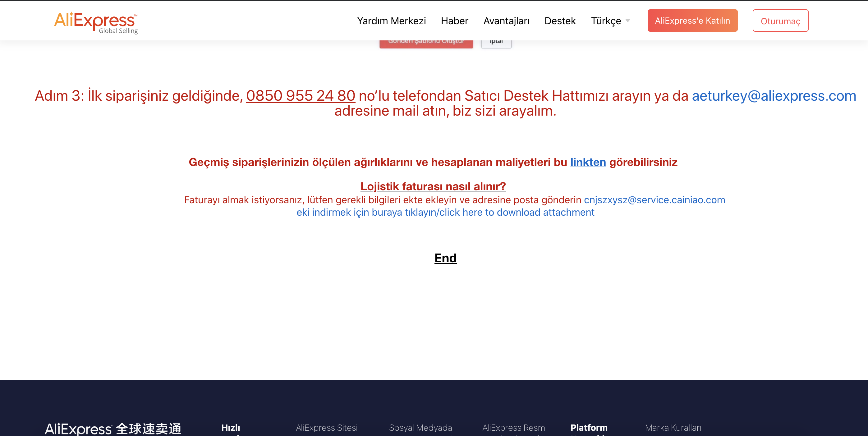
Task: Click the Oturumaç login button
Action: (780, 21)
